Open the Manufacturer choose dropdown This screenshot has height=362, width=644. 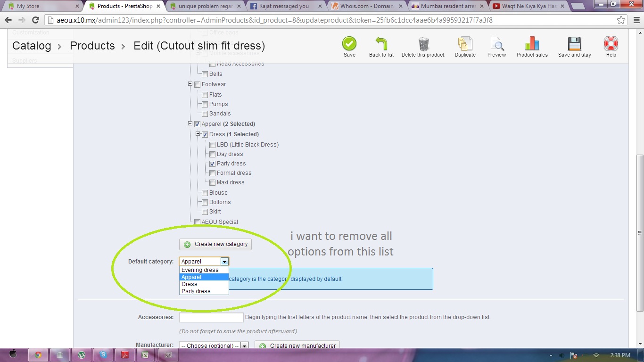(x=214, y=346)
